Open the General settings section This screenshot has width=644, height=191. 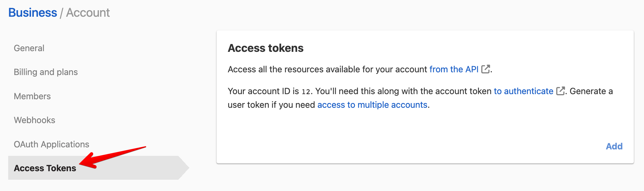point(29,48)
